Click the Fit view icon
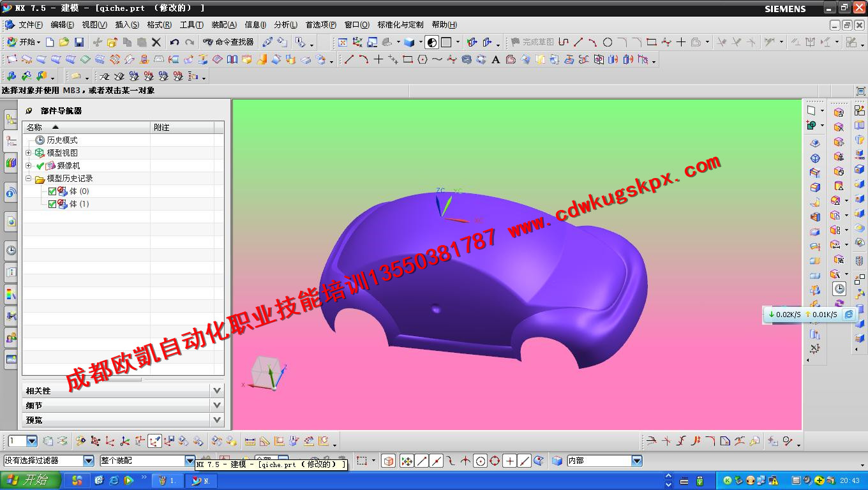The width and height of the screenshot is (868, 490). point(343,42)
